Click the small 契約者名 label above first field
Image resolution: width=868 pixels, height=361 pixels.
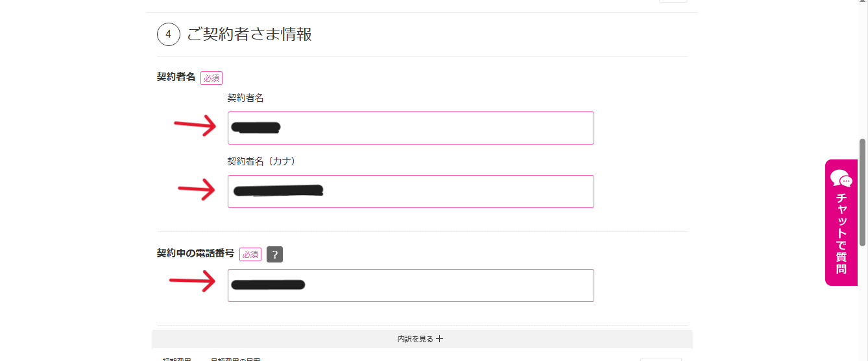[x=245, y=98]
